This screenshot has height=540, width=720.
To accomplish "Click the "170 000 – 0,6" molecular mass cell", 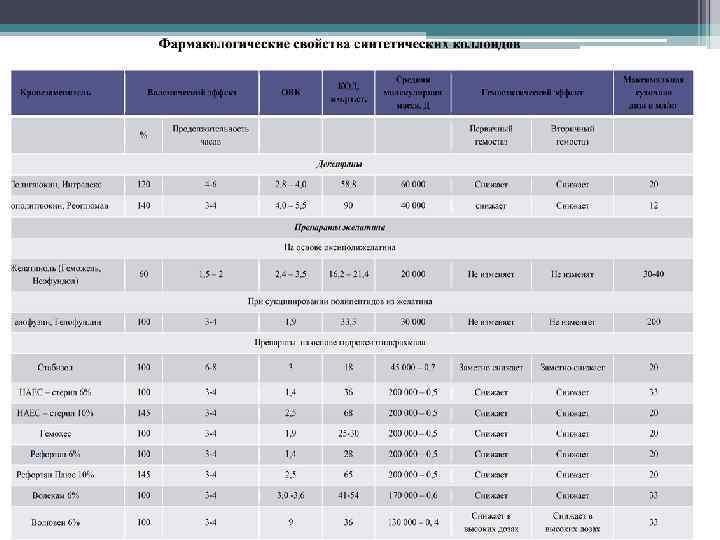I will coord(413,495).
